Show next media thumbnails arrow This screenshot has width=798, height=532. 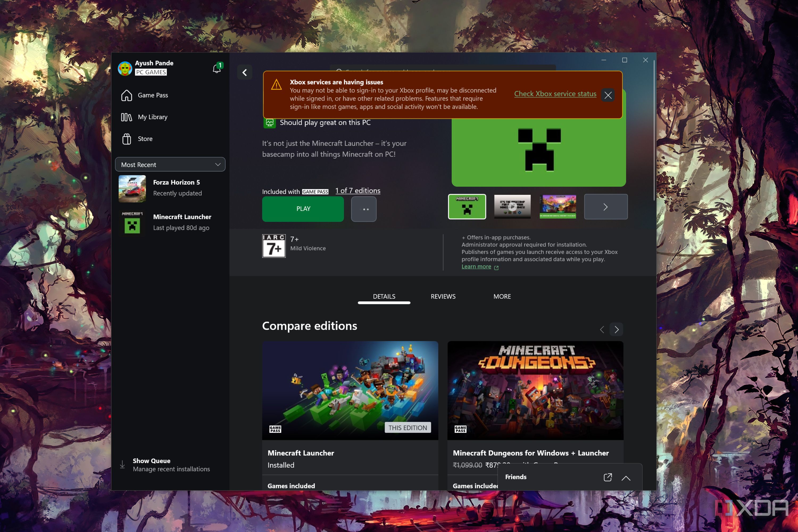[x=606, y=207]
